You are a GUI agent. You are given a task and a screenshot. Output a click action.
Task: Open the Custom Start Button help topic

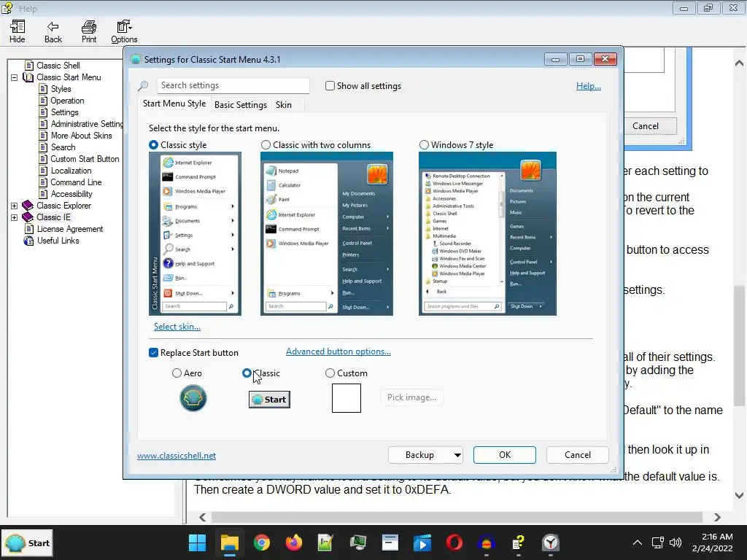coord(85,159)
